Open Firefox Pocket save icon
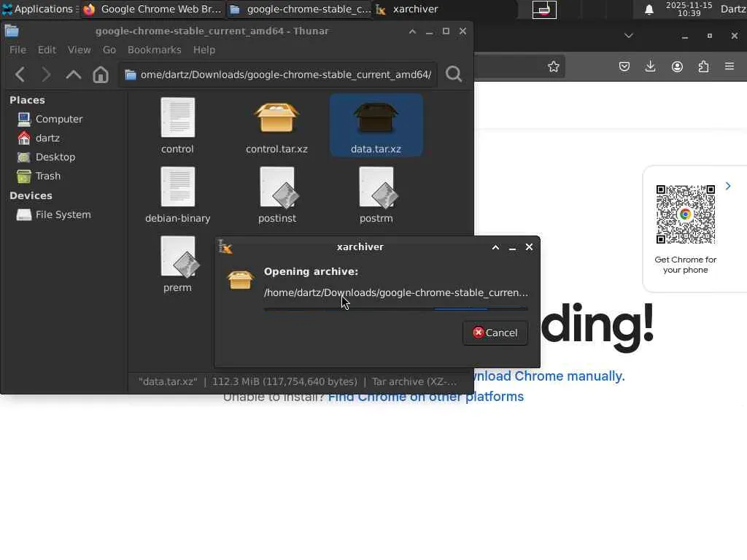The height and width of the screenshot is (560, 747). click(x=624, y=66)
